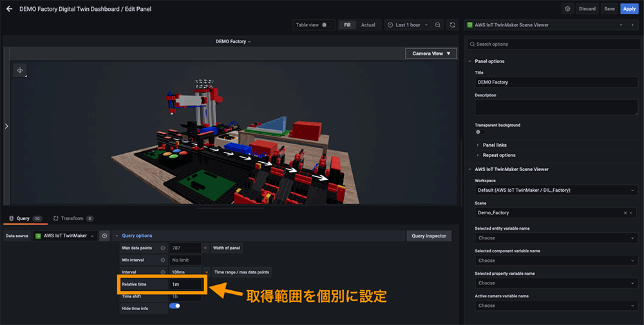Click the Relative time input field
Screen dimensions: 644x325
[185, 284]
